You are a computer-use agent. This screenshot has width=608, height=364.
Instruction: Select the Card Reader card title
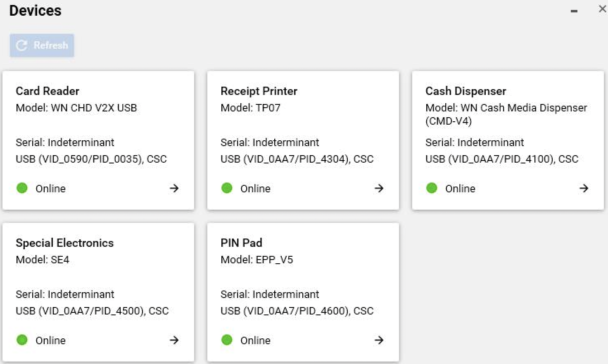pyautogui.click(x=47, y=91)
